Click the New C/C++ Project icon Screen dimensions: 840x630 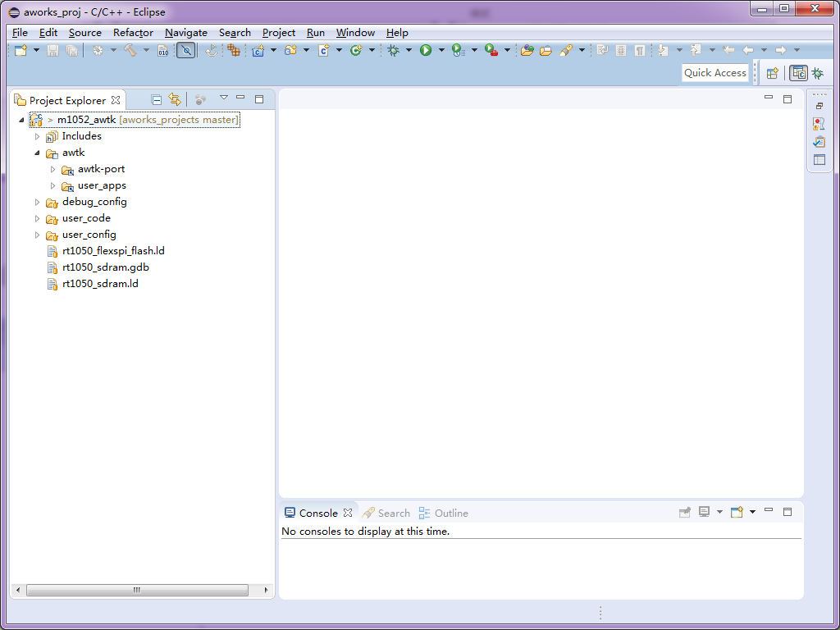click(x=258, y=51)
